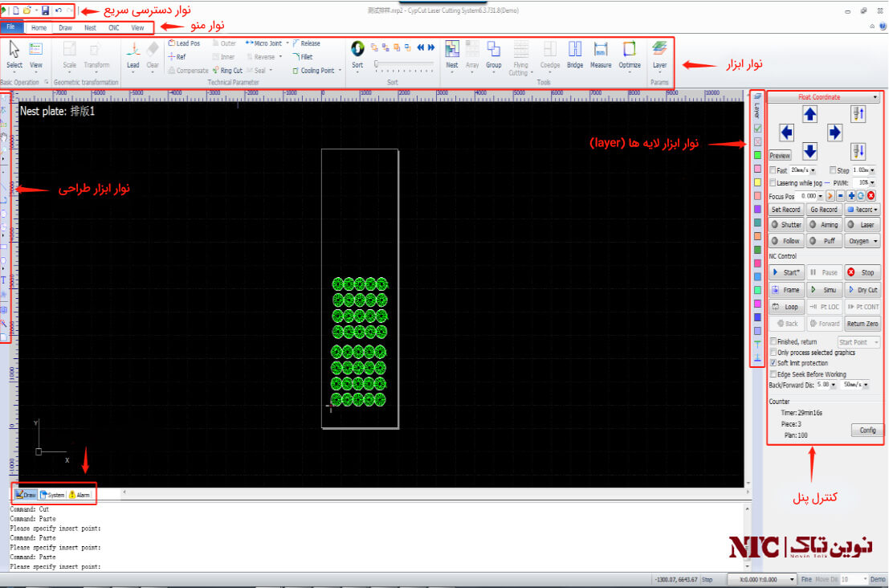Open the CNC ribbon tab
The image size is (889, 588).
click(114, 27)
